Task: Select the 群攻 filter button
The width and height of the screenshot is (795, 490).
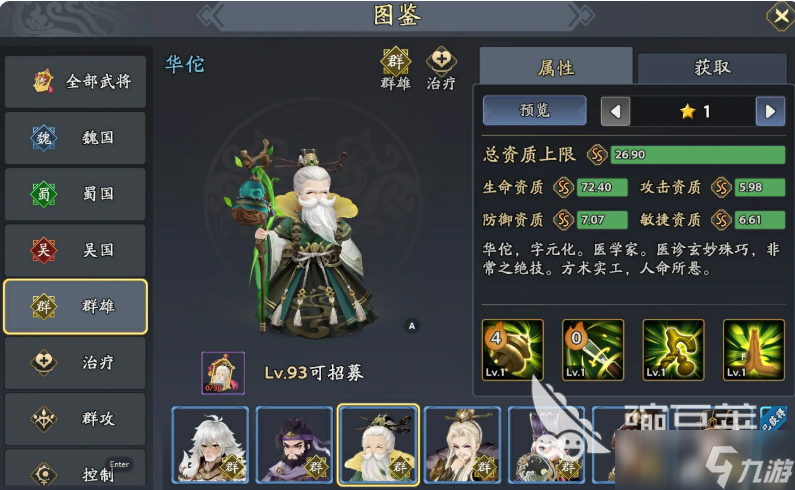Action: tap(75, 418)
